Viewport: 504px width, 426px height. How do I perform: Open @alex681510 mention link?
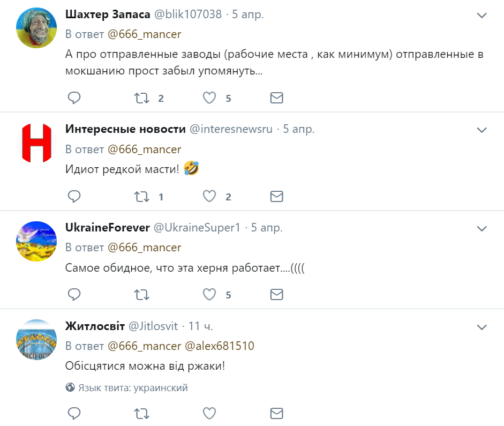click(220, 346)
